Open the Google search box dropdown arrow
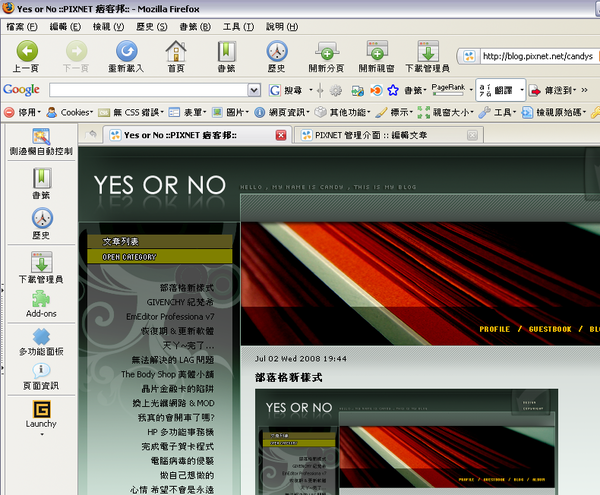 pos(254,90)
